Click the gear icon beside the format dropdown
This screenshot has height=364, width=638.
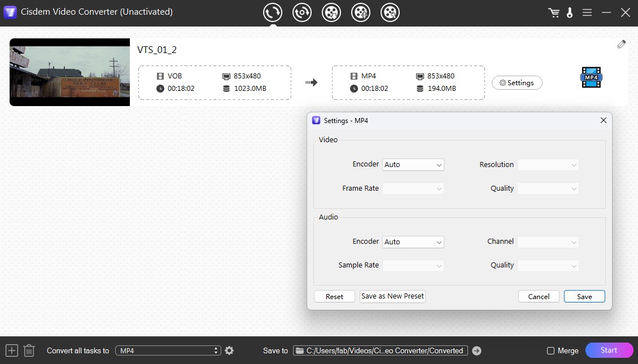pos(229,350)
